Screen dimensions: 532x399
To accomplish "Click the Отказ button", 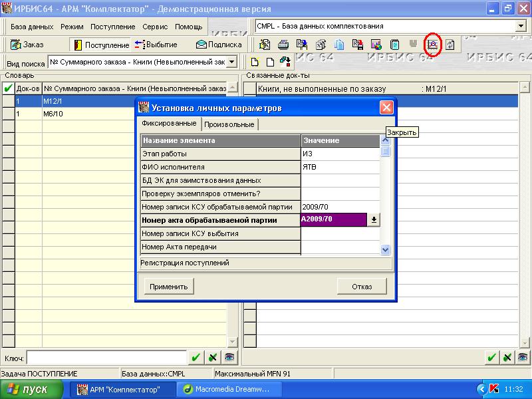I will [x=361, y=287].
